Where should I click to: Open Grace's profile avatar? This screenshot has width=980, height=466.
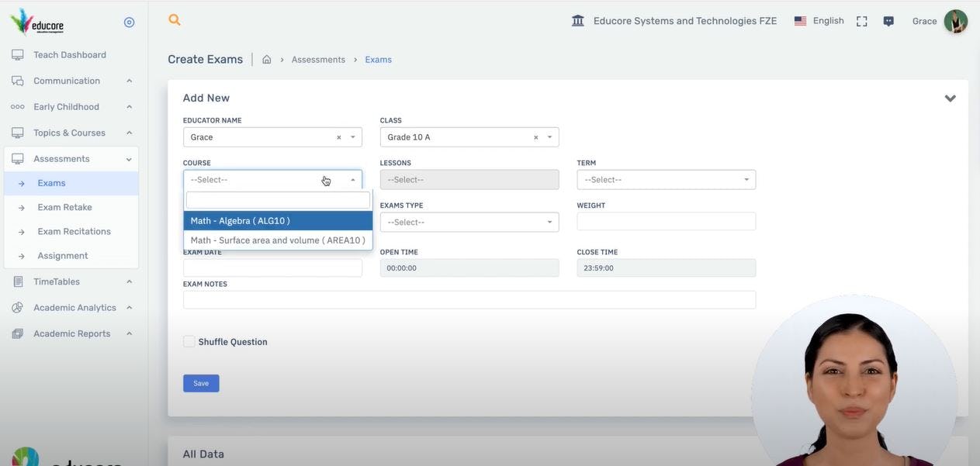coord(955,21)
